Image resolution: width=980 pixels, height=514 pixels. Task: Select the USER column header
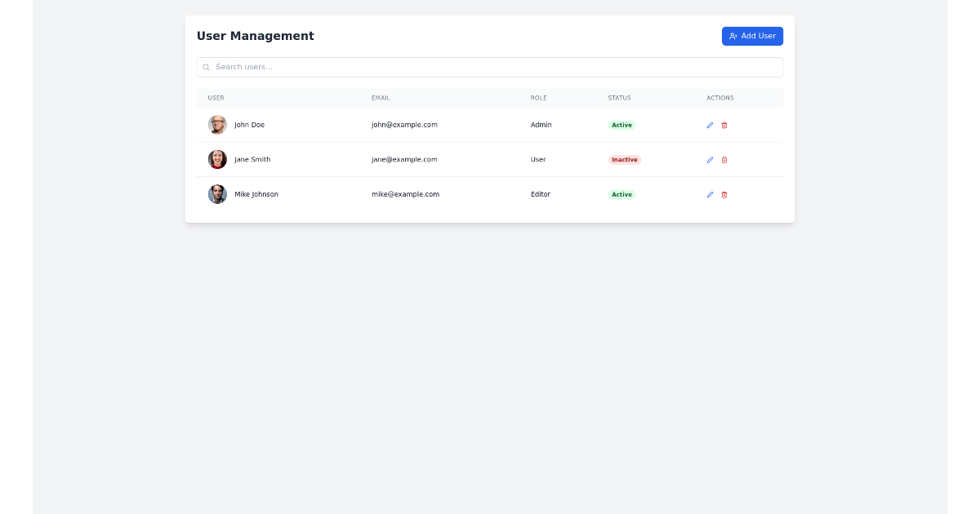[x=216, y=98]
